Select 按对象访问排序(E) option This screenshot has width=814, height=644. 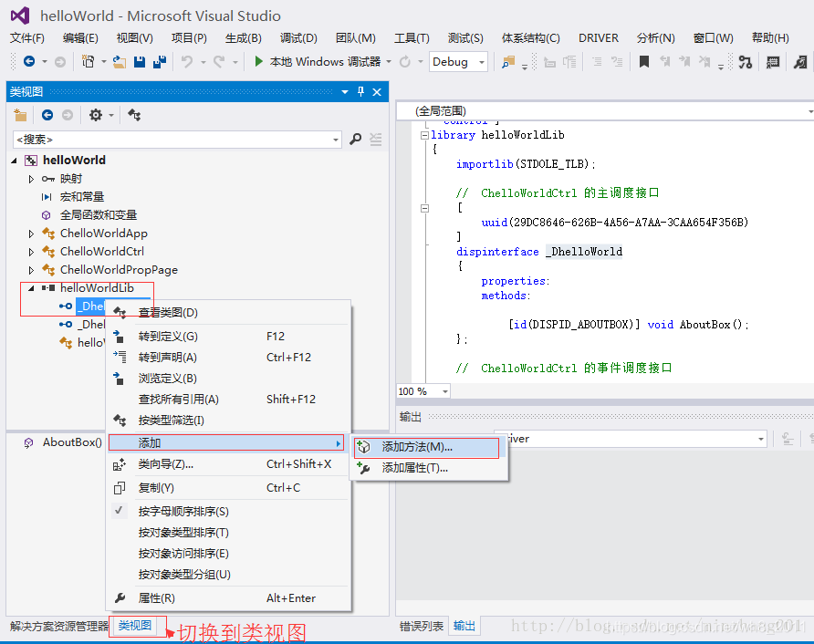click(228, 554)
